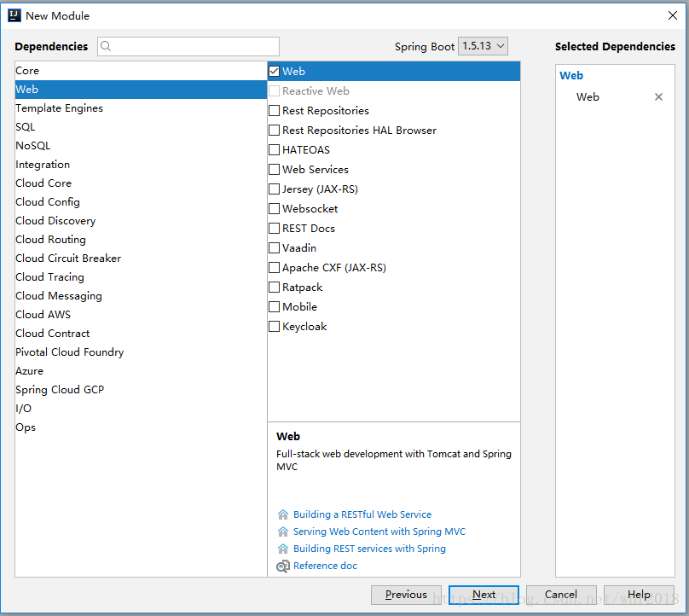Select the SQL category
Screen dimensions: 689x616
click(141, 127)
